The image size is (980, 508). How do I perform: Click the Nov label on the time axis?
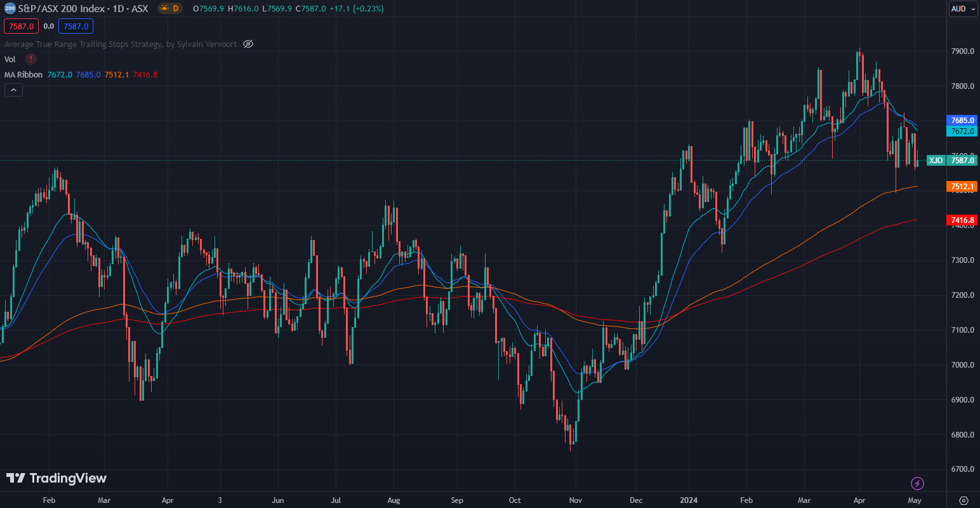click(576, 500)
